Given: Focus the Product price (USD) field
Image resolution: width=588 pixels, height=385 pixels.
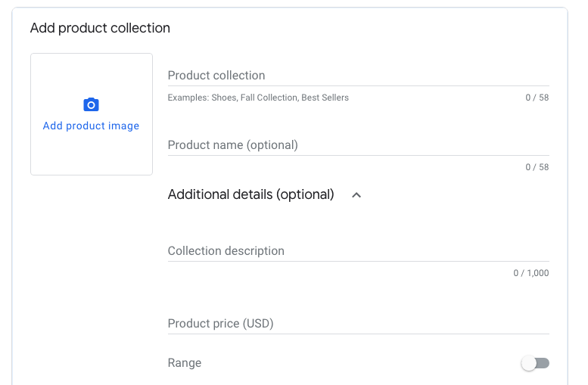Looking at the screenshot, I should 357,324.
